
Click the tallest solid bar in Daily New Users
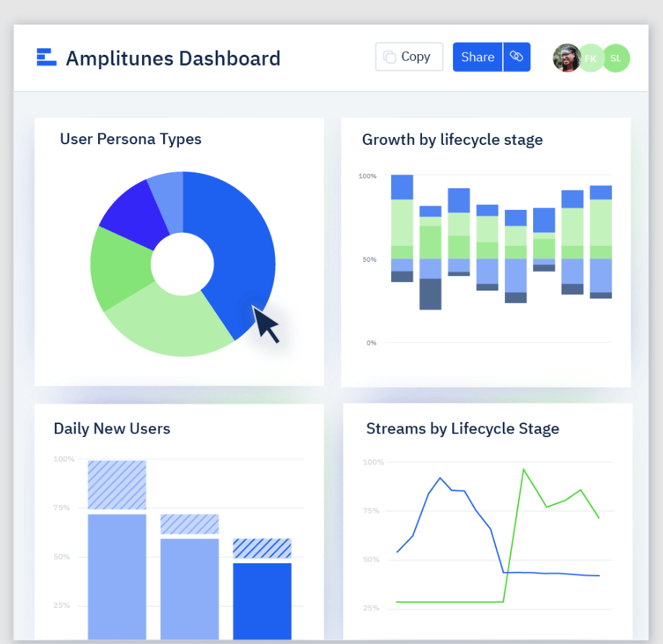point(117,577)
